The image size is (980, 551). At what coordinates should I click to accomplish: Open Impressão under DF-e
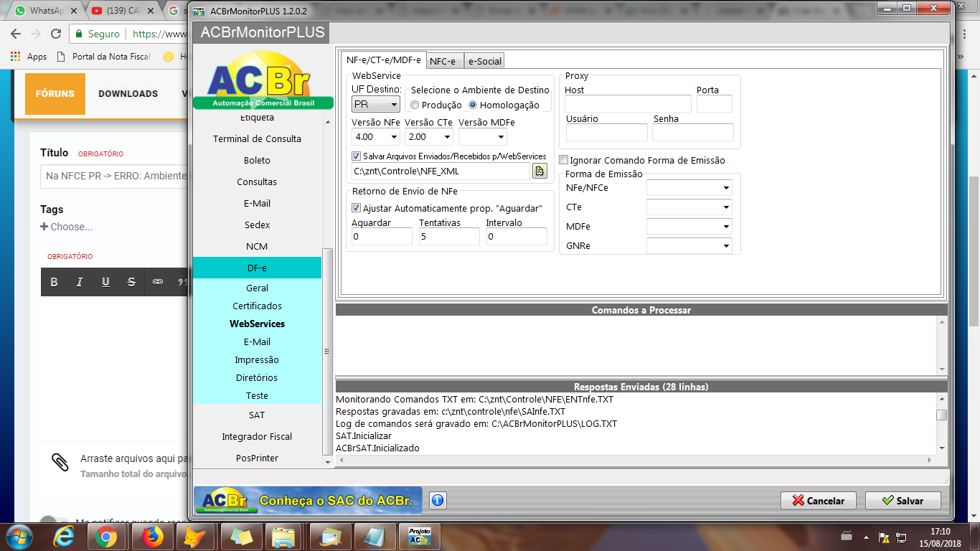coord(257,359)
